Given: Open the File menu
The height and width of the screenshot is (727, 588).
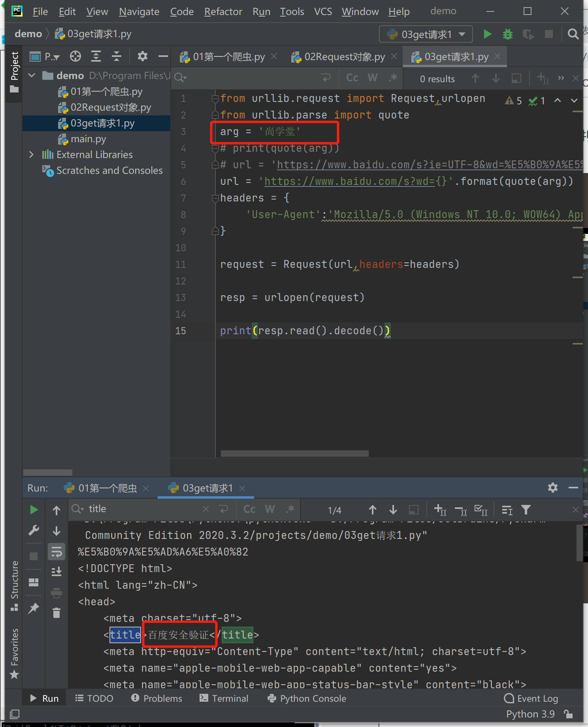Looking at the screenshot, I should point(40,11).
